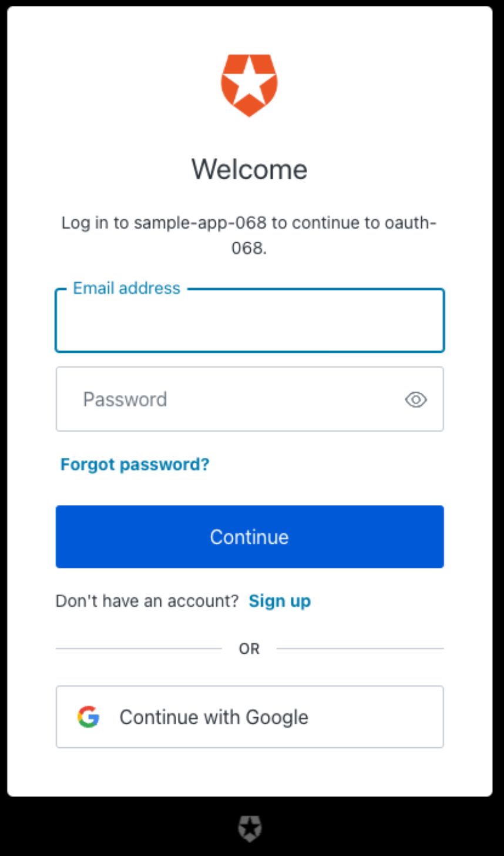This screenshot has width=504, height=856.
Task: Open the Forgot password? link
Action: tap(135, 465)
